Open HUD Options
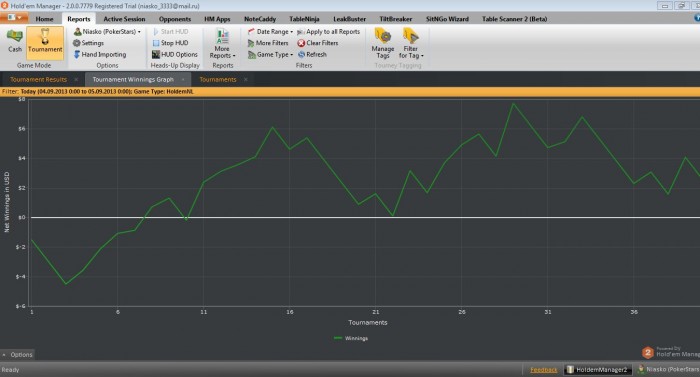Image resolution: width=700 pixels, height=377 pixels. (175, 54)
